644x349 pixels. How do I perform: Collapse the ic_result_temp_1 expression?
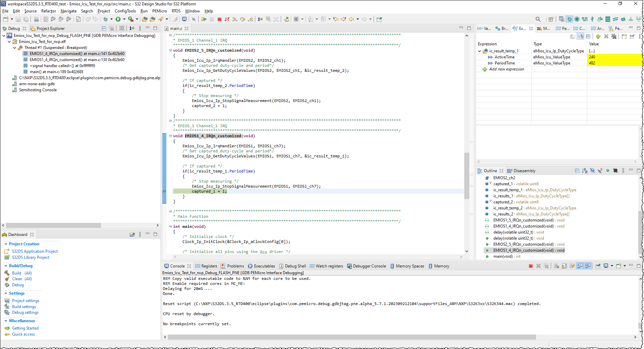(480, 51)
